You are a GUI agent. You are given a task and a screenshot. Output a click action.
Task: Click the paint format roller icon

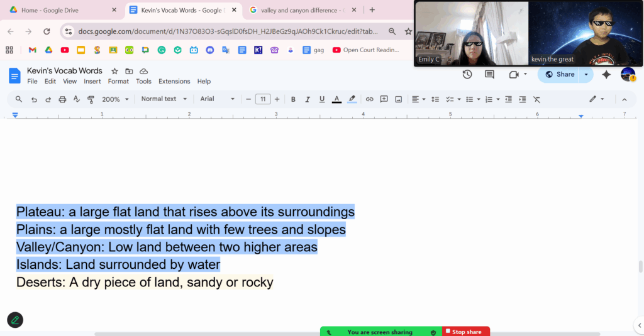[91, 99]
